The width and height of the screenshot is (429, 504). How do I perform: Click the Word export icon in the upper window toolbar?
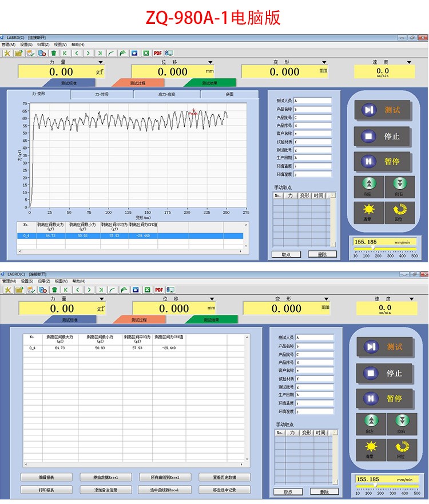point(135,53)
